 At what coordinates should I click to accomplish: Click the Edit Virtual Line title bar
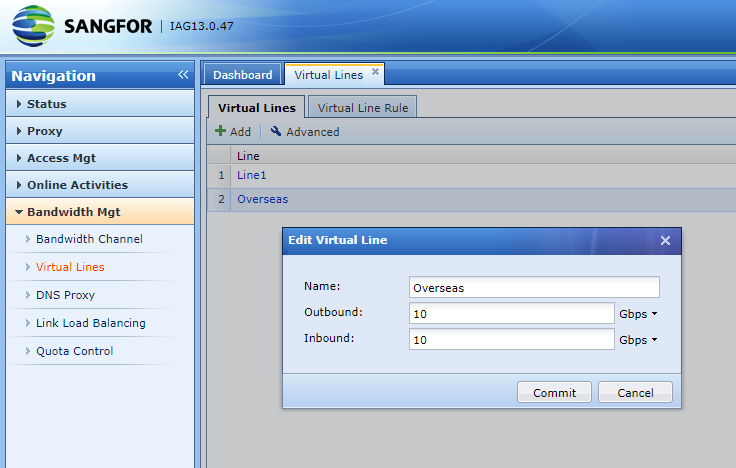(x=482, y=241)
